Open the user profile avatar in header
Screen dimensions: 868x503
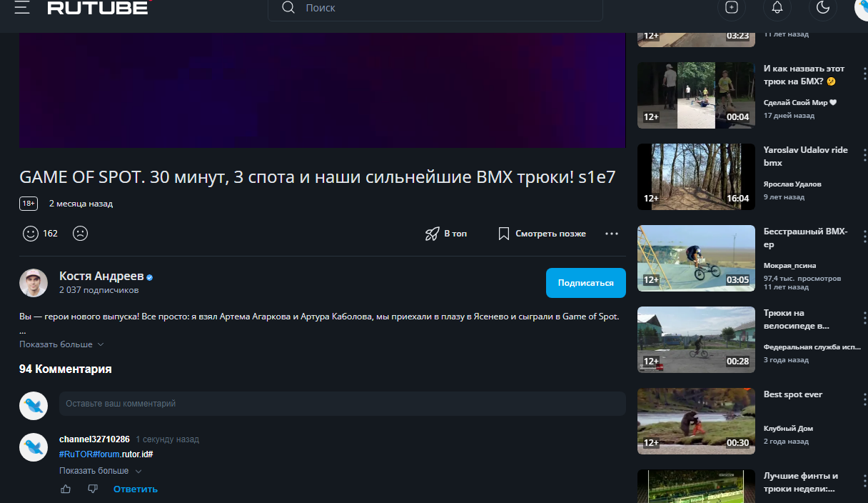click(x=862, y=7)
